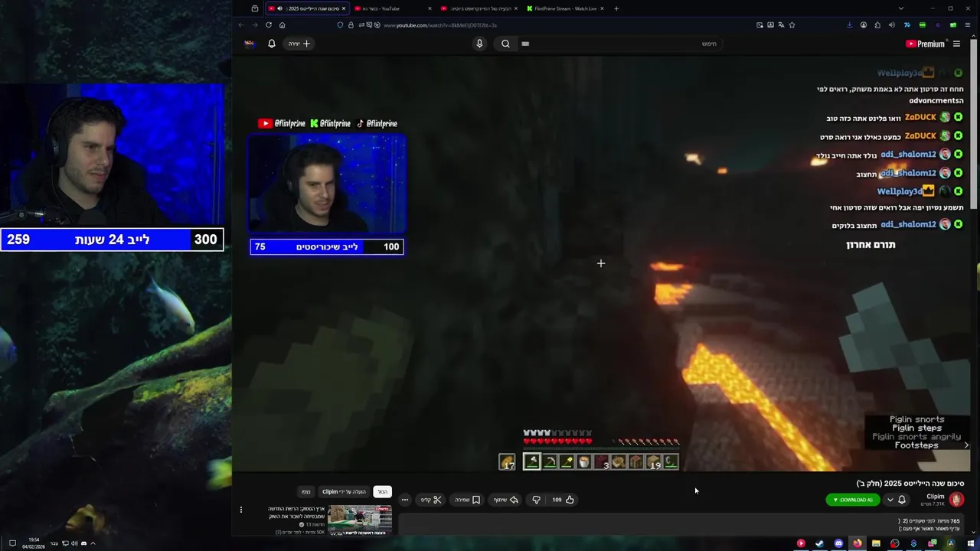Open the Windows Start button
This screenshot has width=980, height=551.
(x=971, y=543)
